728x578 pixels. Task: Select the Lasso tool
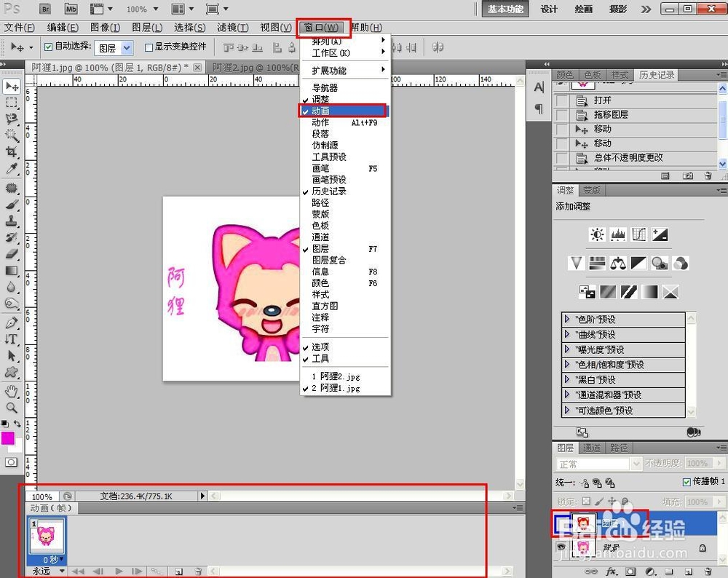tap(11, 119)
